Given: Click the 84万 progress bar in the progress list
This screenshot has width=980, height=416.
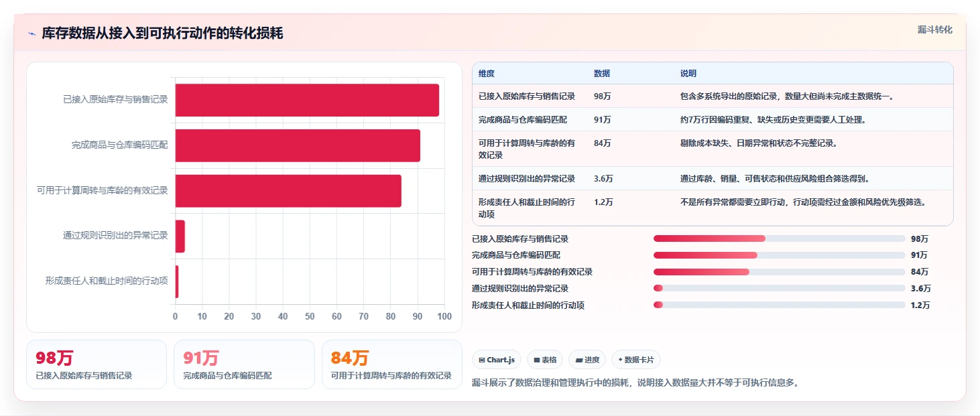Looking at the screenshot, I should coord(779,272).
